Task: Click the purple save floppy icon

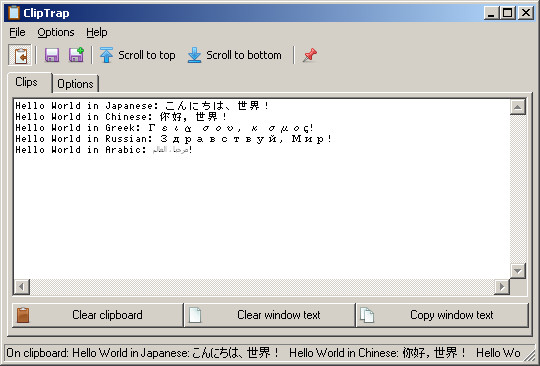Action: coord(52,55)
